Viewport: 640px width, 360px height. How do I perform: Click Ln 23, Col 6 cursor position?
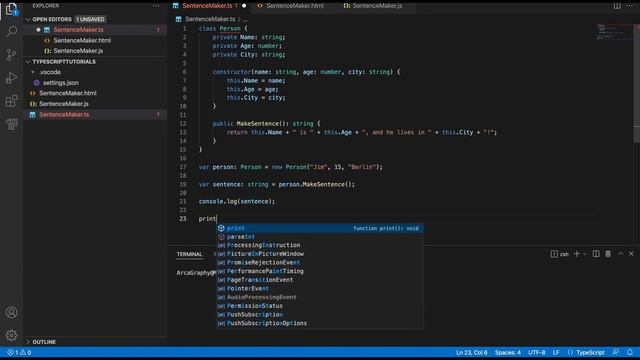[471, 352]
